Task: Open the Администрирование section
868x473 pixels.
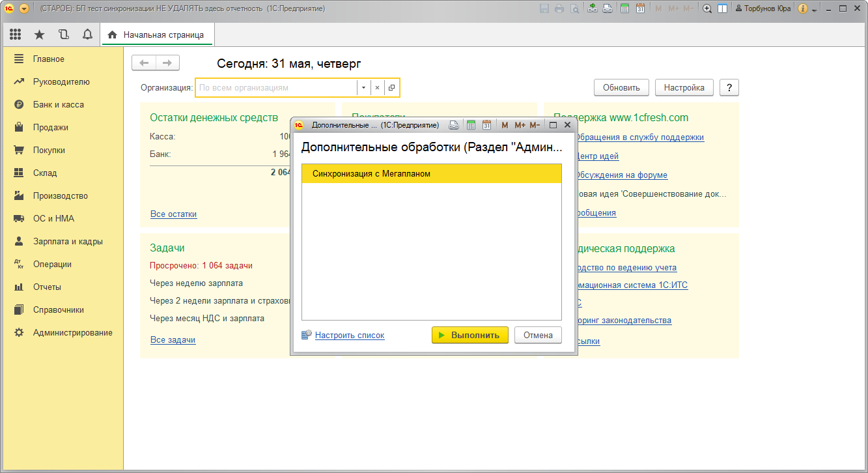Action: click(73, 332)
